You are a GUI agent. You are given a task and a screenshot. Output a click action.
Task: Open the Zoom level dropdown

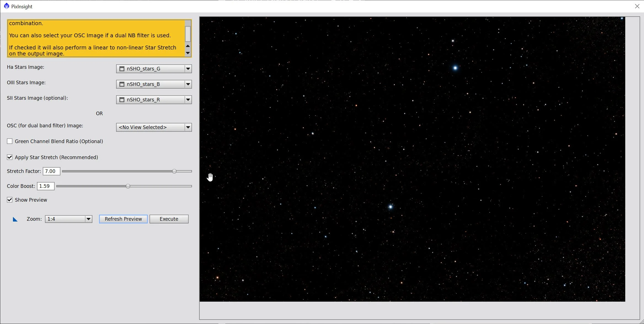88,219
